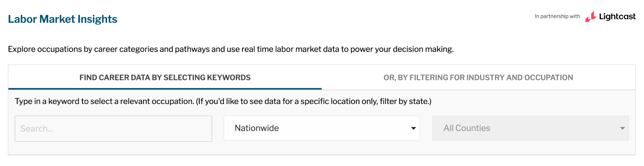Click the blue underline beneath active keywords tab

click(165, 89)
